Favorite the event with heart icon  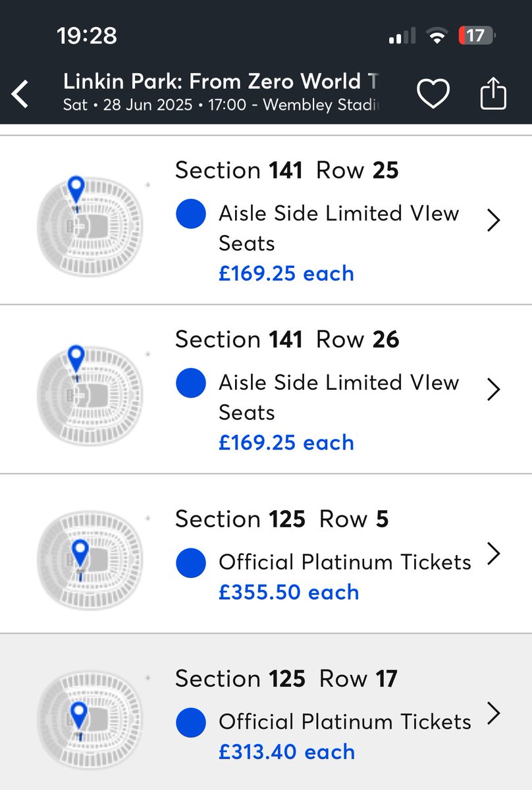point(434,94)
